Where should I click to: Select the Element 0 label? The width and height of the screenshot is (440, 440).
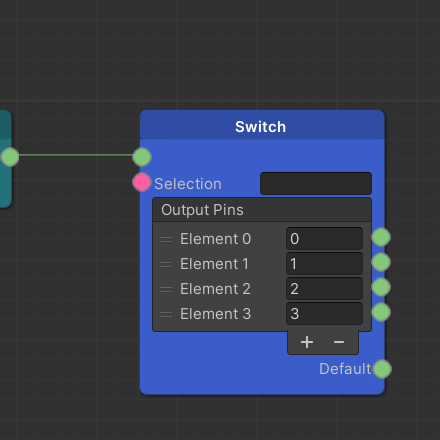215,239
